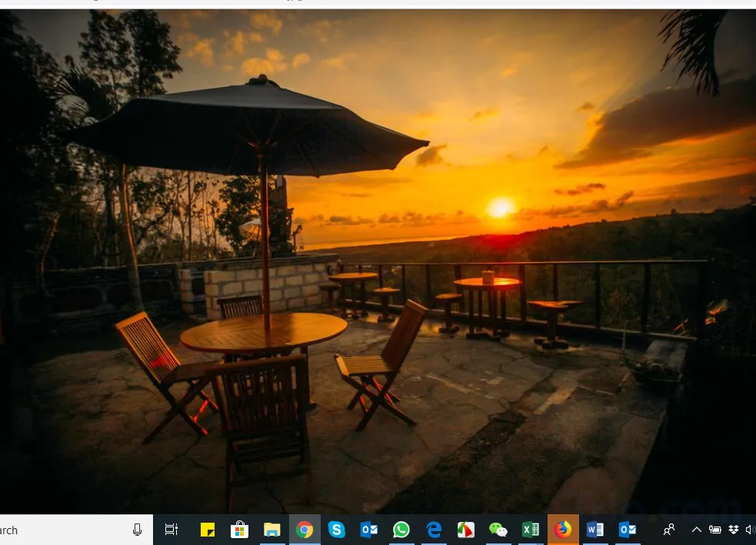Viewport: 756px width, 545px height.
Task: Launch Microsoft Store from the taskbar
Action: (x=240, y=530)
